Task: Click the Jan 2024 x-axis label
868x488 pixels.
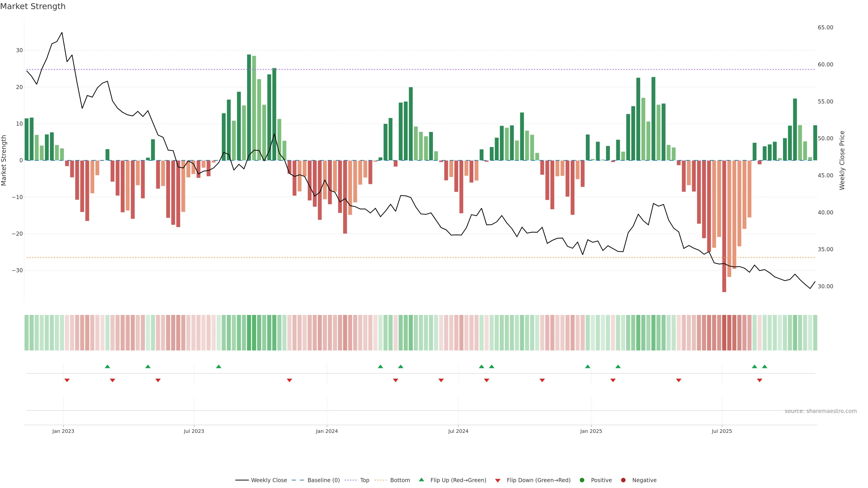Action: [326, 431]
